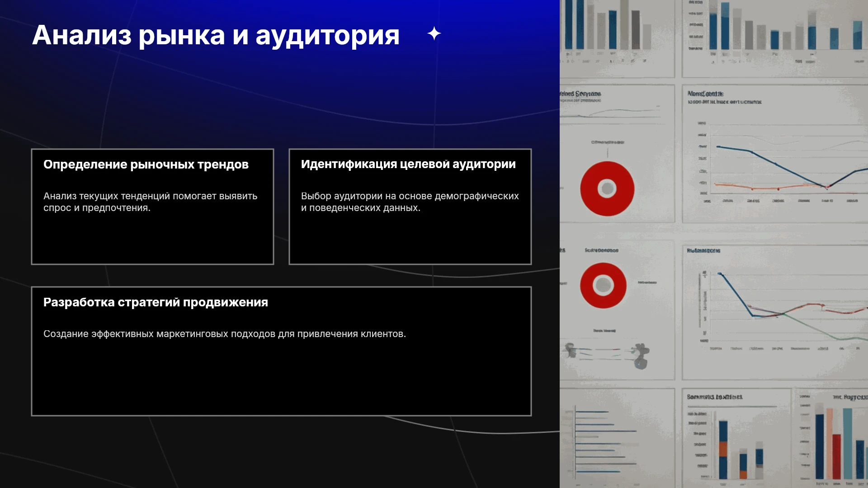Click the sparkle star icon beside the title
Image resolution: width=868 pixels, height=488 pixels.
434,33
